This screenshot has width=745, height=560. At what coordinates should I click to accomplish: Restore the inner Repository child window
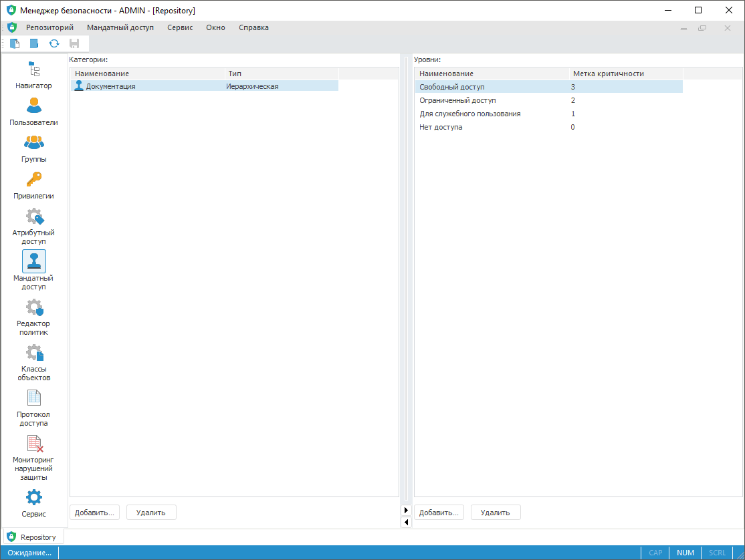[x=702, y=28]
